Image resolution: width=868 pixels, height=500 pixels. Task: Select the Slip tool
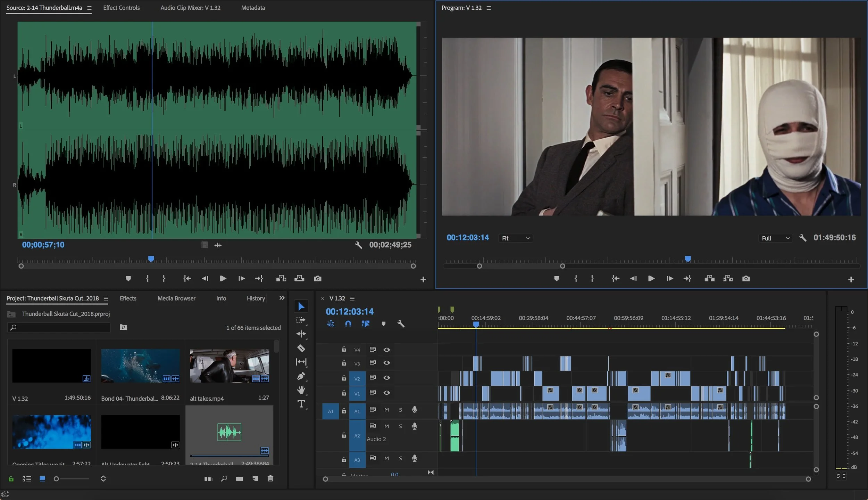pos(301,362)
